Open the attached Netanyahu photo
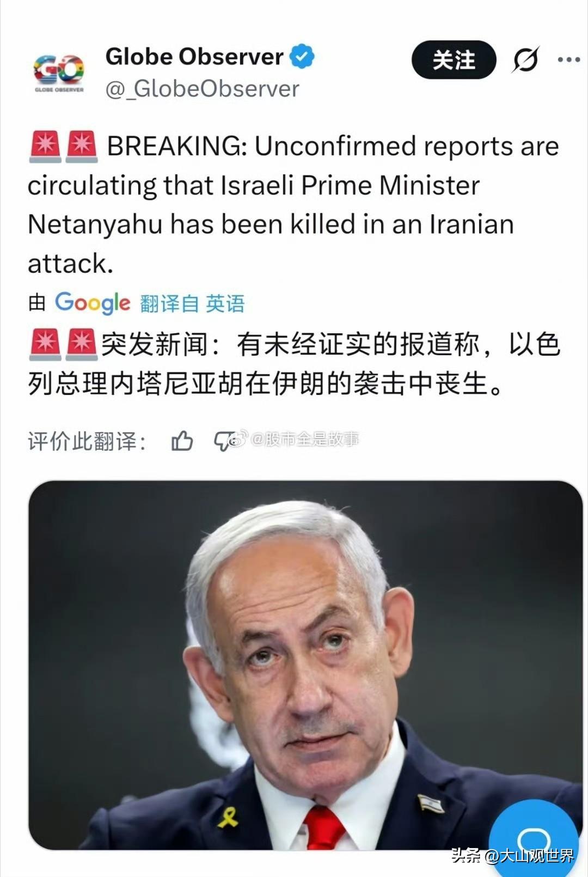 [x=305, y=665]
